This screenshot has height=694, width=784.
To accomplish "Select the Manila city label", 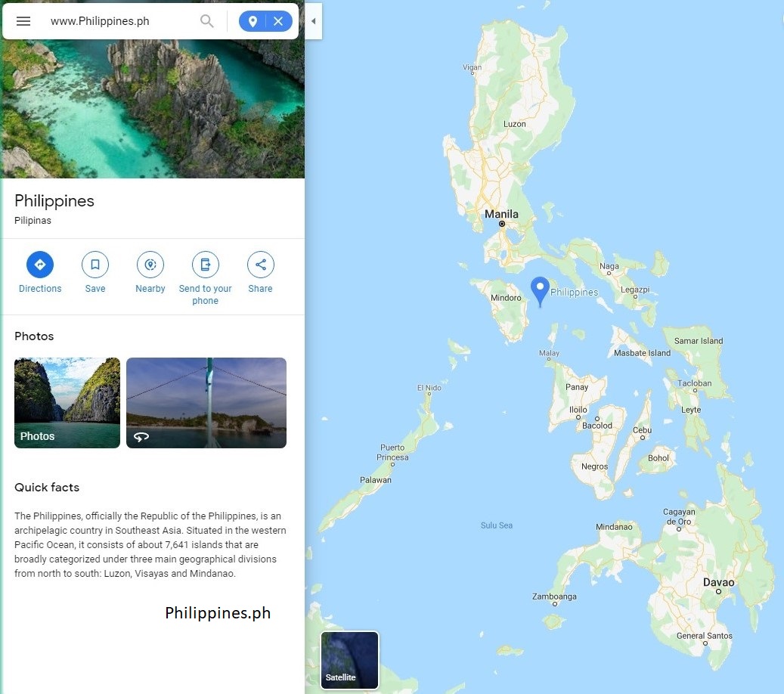I will (x=501, y=214).
